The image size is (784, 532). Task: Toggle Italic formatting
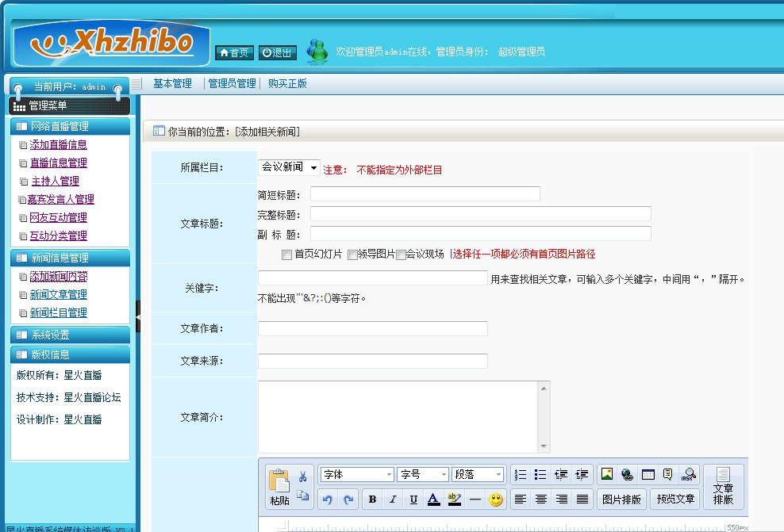[x=393, y=499]
